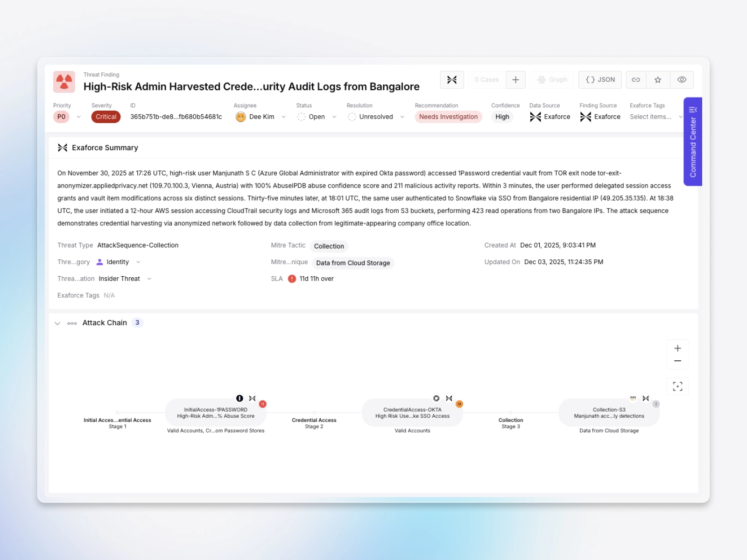
Task: Toggle the star to favorite this finding
Action: pos(658,79)
